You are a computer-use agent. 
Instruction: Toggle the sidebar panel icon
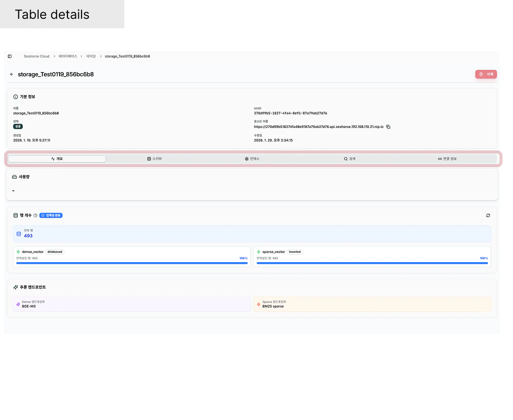[x=10, y=56]
